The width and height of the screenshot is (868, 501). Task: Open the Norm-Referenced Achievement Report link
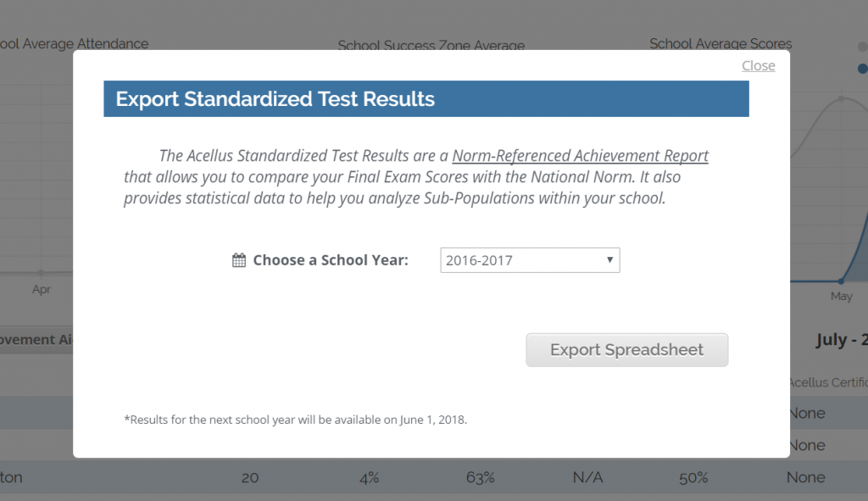point(581,156)
